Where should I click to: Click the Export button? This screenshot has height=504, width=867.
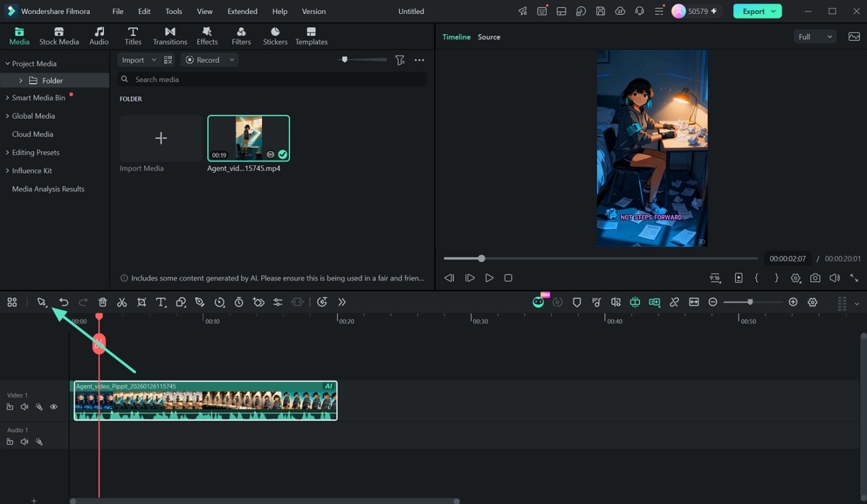point(757,11)
